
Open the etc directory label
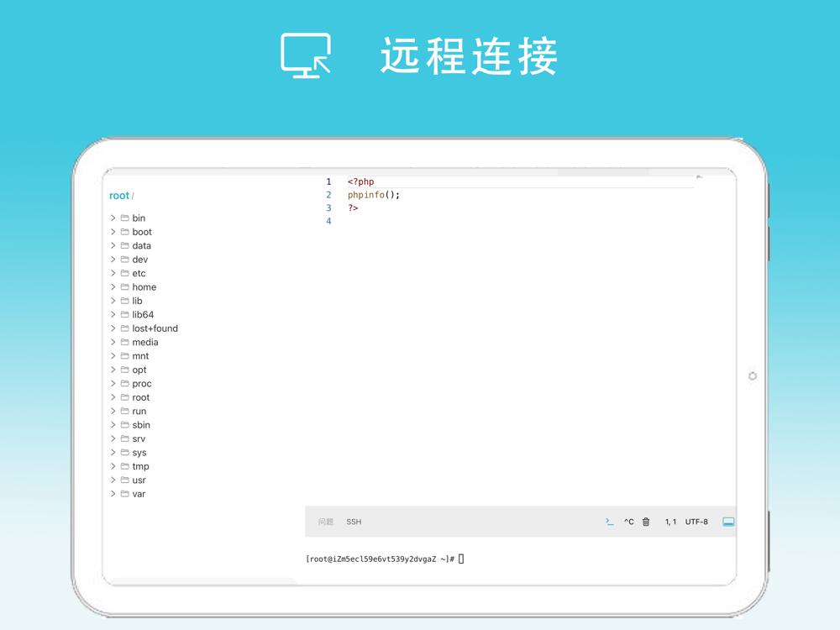tap(139, 273)
